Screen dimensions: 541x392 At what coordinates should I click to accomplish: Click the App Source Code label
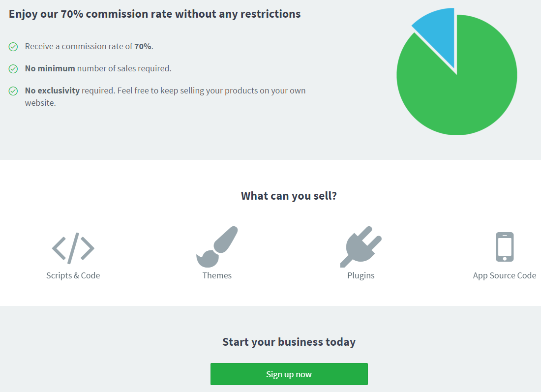(x=505, y=276)
